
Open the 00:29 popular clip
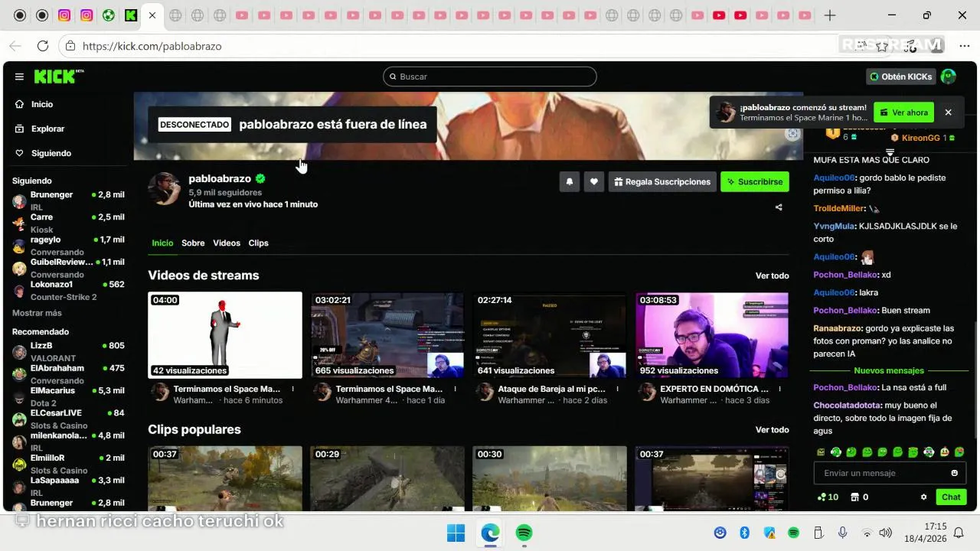tap(387, 478)
